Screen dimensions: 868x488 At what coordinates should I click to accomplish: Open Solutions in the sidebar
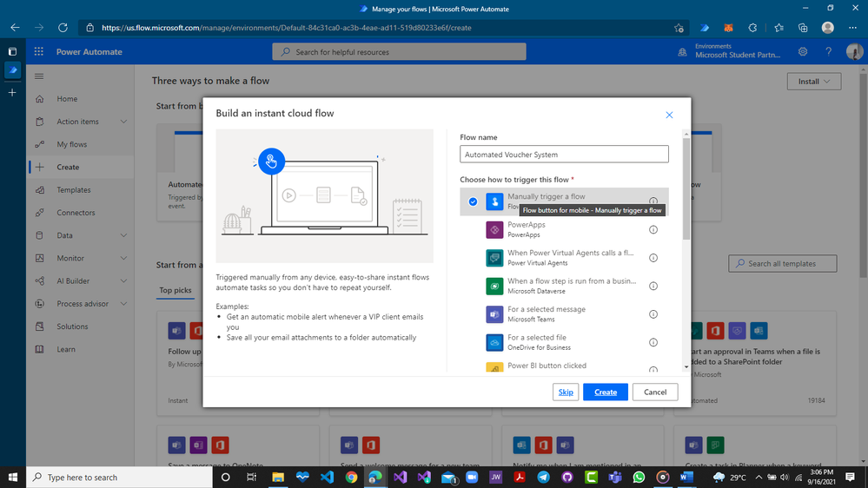pos(72,326)
